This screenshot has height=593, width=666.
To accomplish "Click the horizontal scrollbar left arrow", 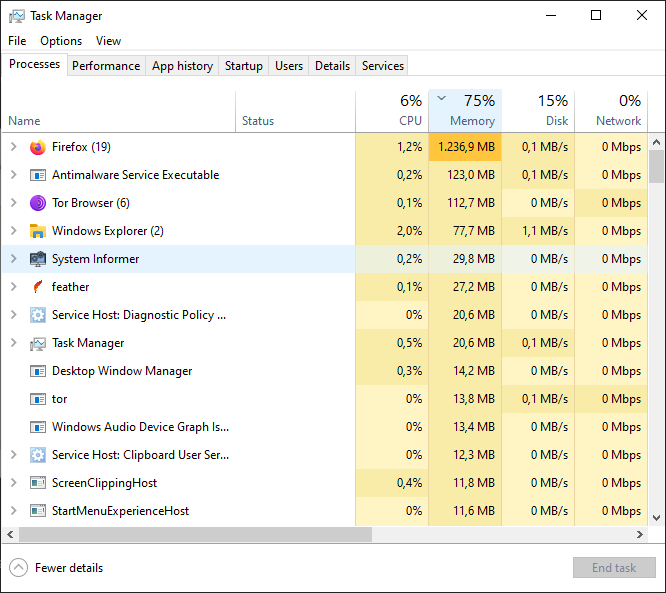I will [10, 534].
